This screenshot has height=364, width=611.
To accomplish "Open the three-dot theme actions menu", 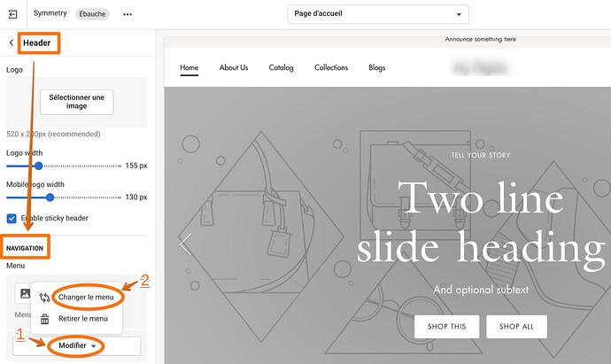I will click(128, 14).
